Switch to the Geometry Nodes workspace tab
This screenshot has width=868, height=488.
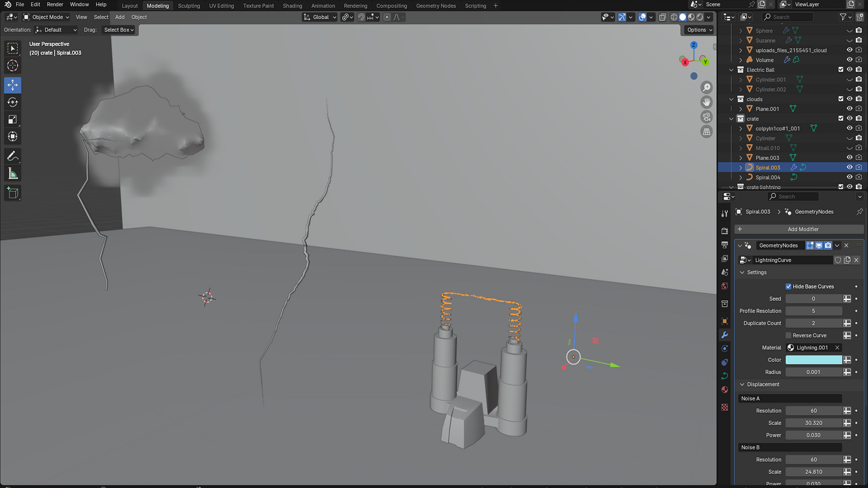436,6
